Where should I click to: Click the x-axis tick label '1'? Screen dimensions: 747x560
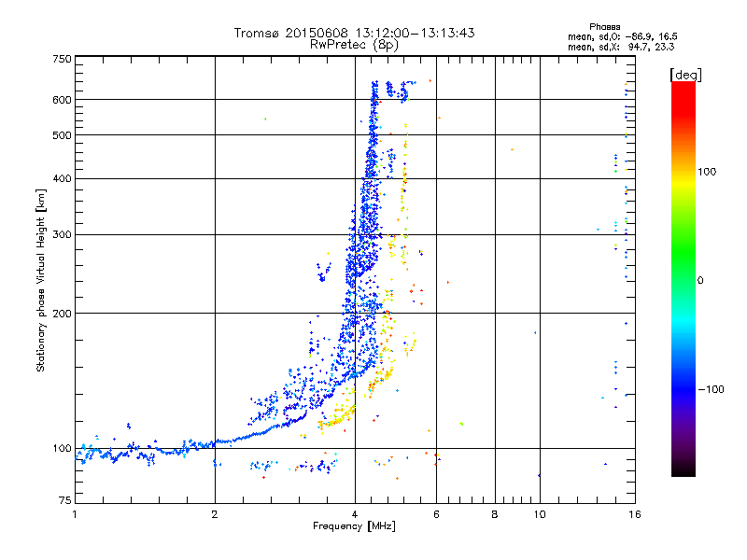coord(75,514)
